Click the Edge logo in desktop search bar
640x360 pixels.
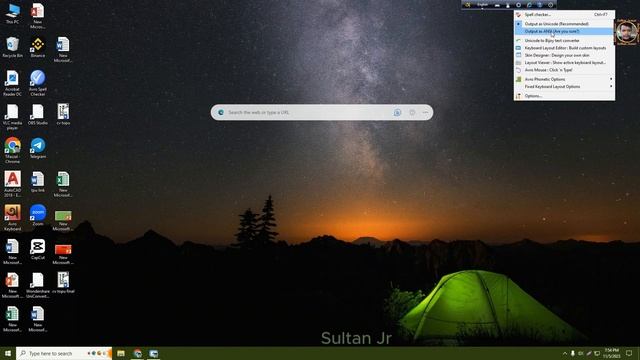(221, 112)
